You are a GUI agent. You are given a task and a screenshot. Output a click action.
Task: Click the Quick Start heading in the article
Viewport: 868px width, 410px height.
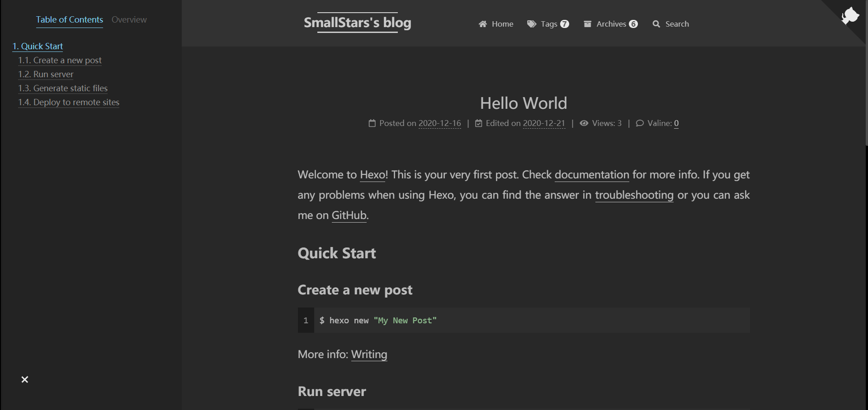(337, 253)
